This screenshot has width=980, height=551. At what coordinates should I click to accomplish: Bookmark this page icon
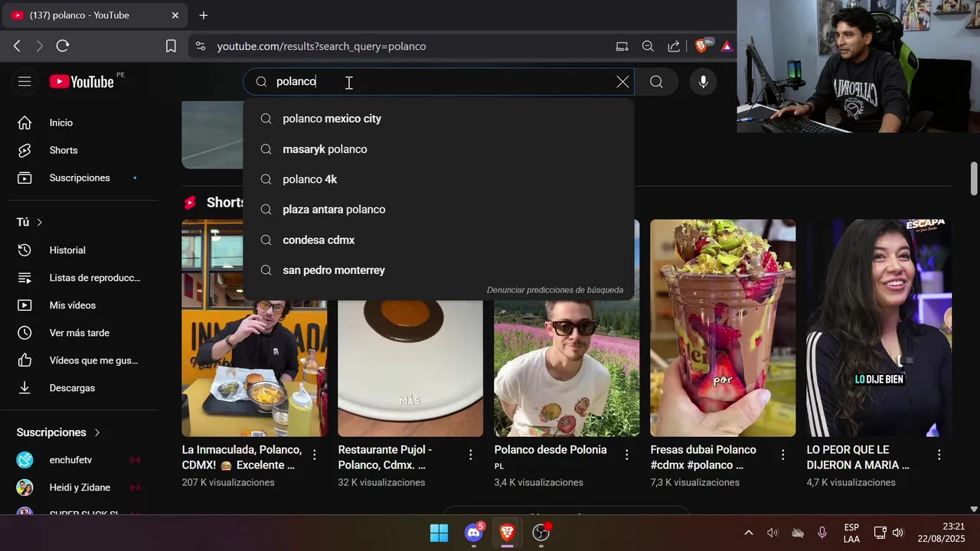tap(171, 46)
